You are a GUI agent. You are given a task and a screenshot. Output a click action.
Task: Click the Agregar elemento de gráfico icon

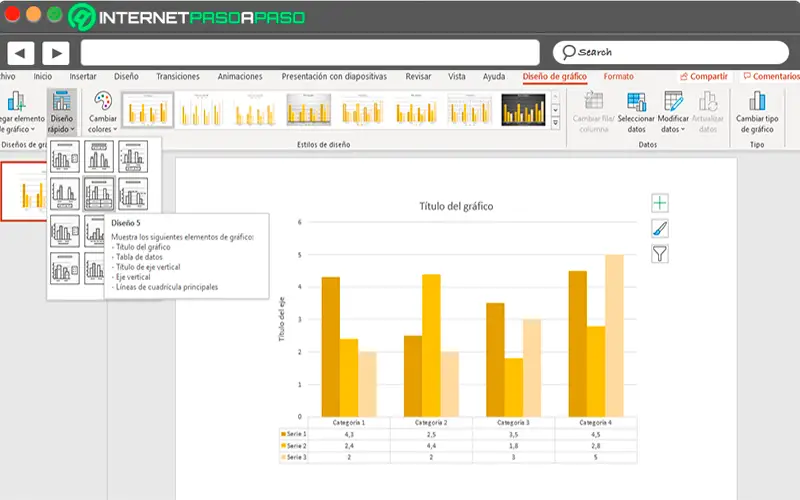pos(16,101)
